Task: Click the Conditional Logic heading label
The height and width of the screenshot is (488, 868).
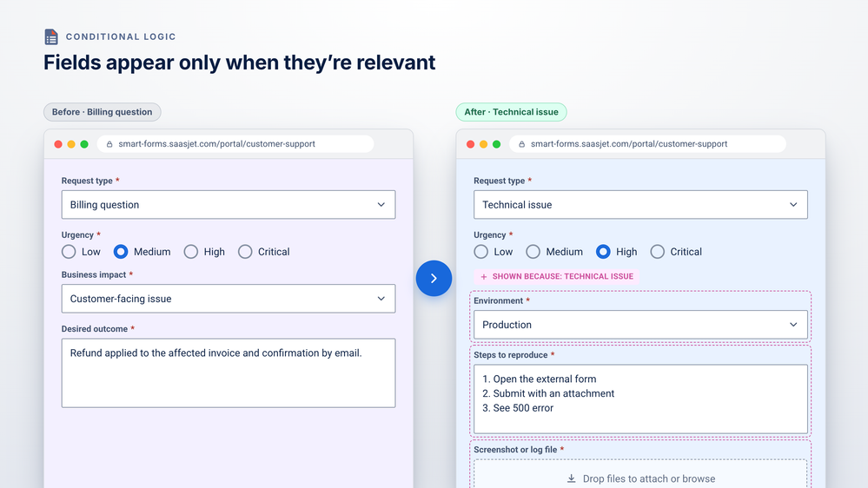Action: pos(121,36)
